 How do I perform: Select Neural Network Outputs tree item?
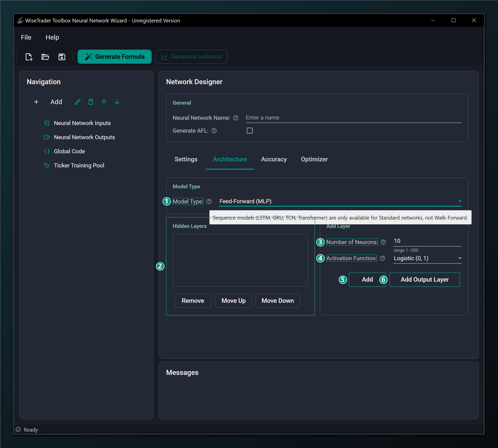(84, 137)
